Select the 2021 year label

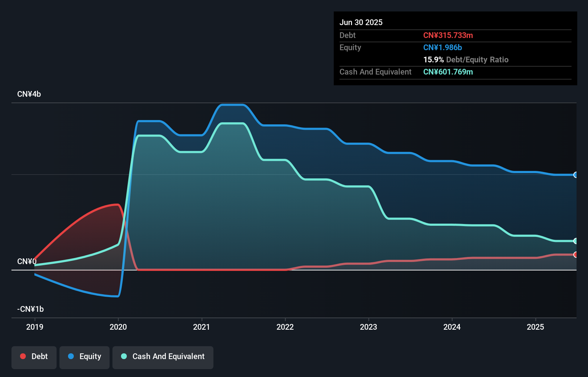pos(202,327)
